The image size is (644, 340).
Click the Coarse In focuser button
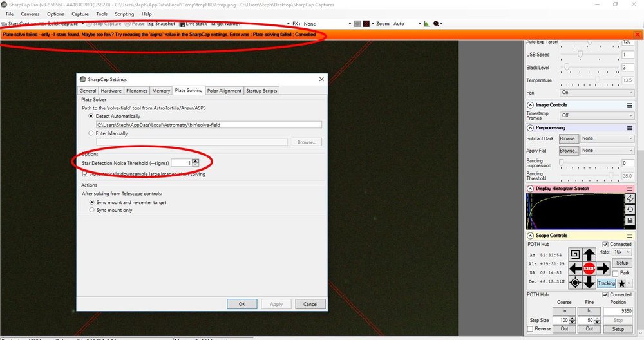564,311
